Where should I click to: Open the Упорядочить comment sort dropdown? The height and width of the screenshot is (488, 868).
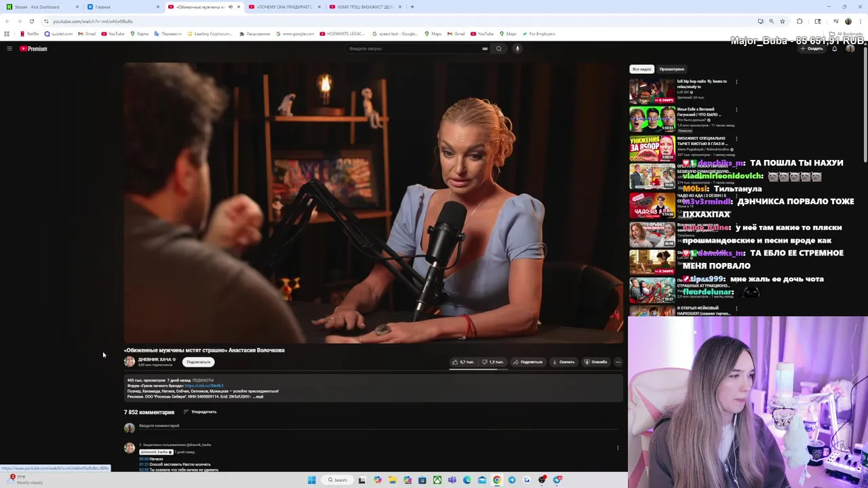click(200, 412)
